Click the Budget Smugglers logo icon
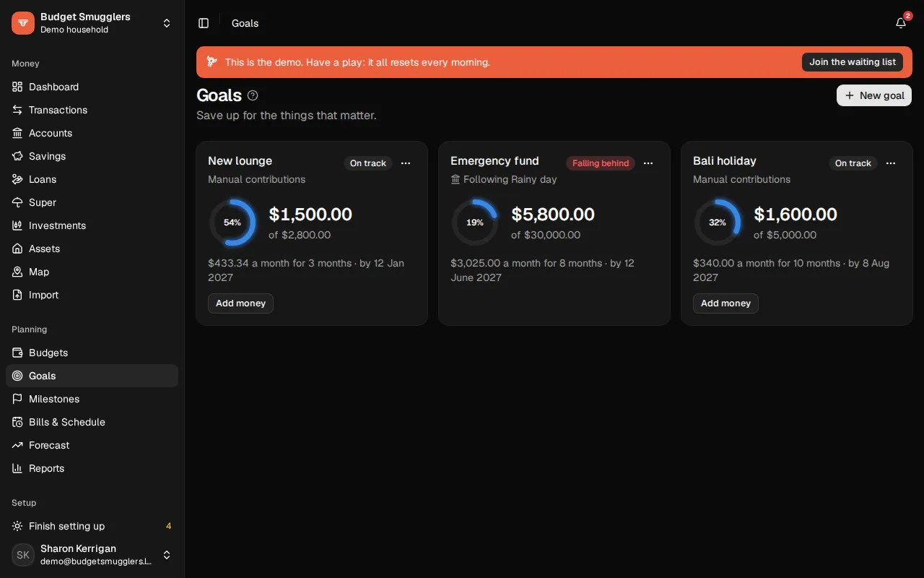Viewport: 924px width, 578px height. (x=23, y=23)
